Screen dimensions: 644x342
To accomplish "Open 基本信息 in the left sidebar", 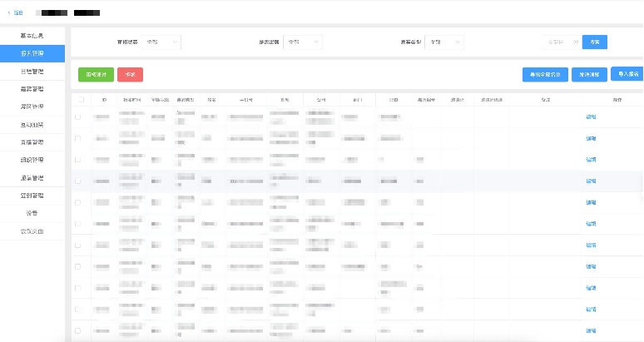I will tap(32, 35).
